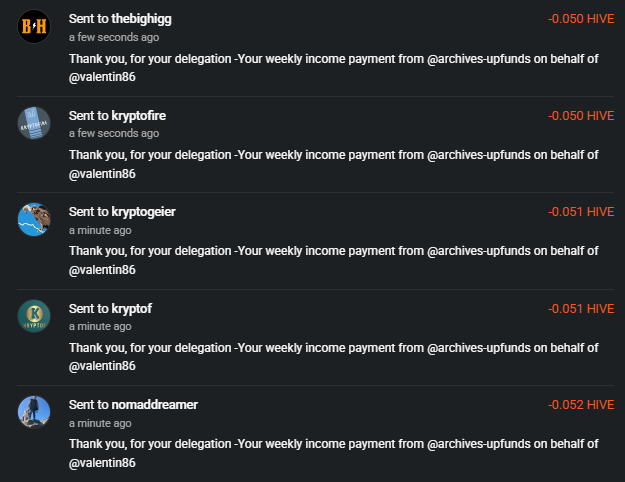Click -0.051 HIVE amount for kryptof
The height and width of the screenshot is (482, 625).
click(581, 309)
